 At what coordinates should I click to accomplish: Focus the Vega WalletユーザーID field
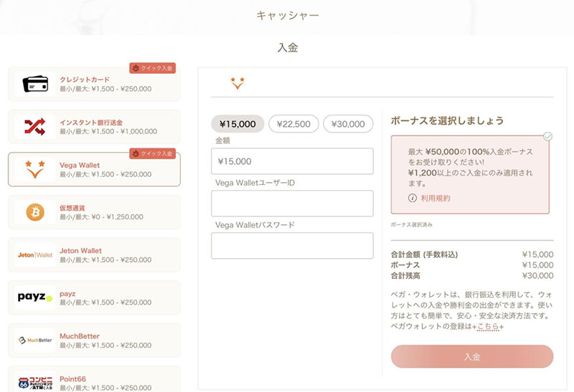pyautogui.click(x=292, y=204)
